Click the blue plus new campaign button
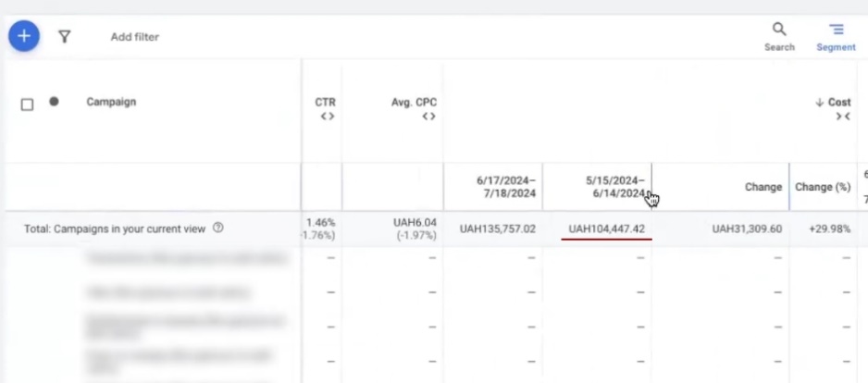Screen dimensions: 868x383 pos(23,36)
